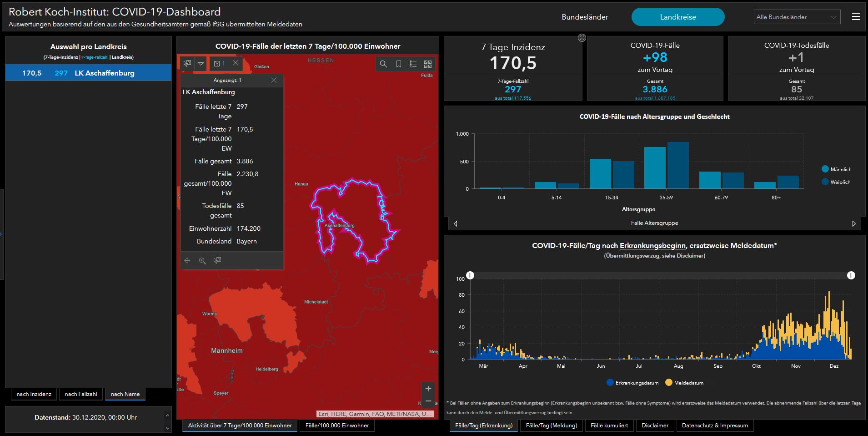Toggle the Weiblich legend series
The image size is (868, 436).
pyautogui.click(x=836, y=182)
